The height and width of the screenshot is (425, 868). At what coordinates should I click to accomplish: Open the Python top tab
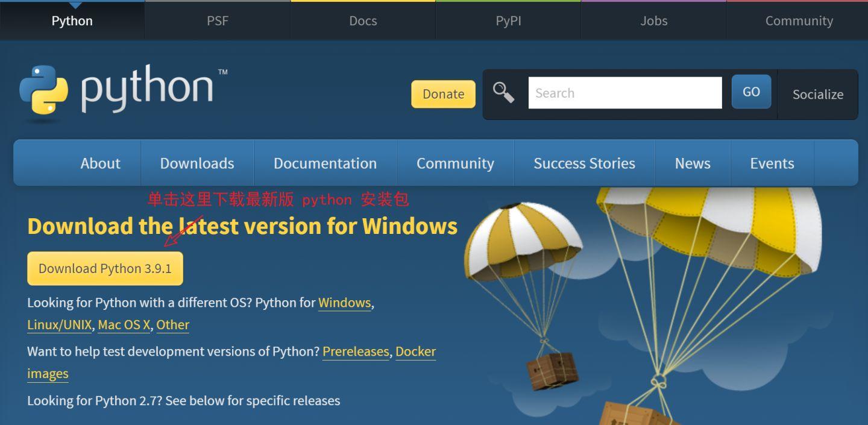point(72,20)
